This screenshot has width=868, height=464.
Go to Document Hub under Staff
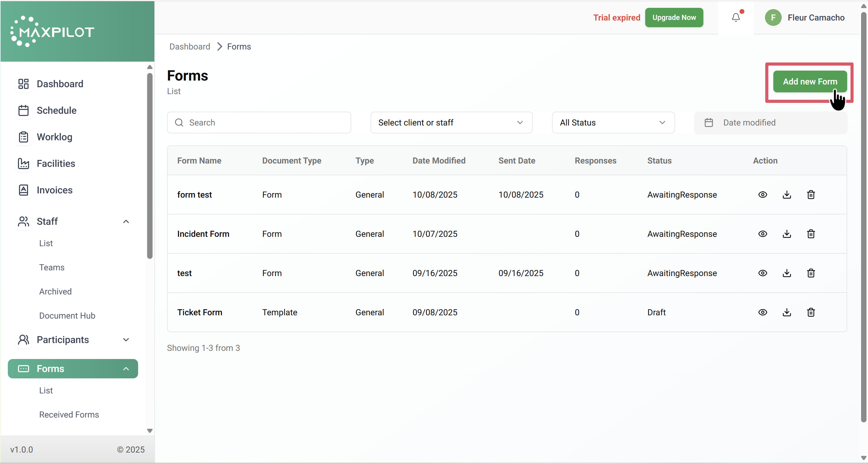67,316
